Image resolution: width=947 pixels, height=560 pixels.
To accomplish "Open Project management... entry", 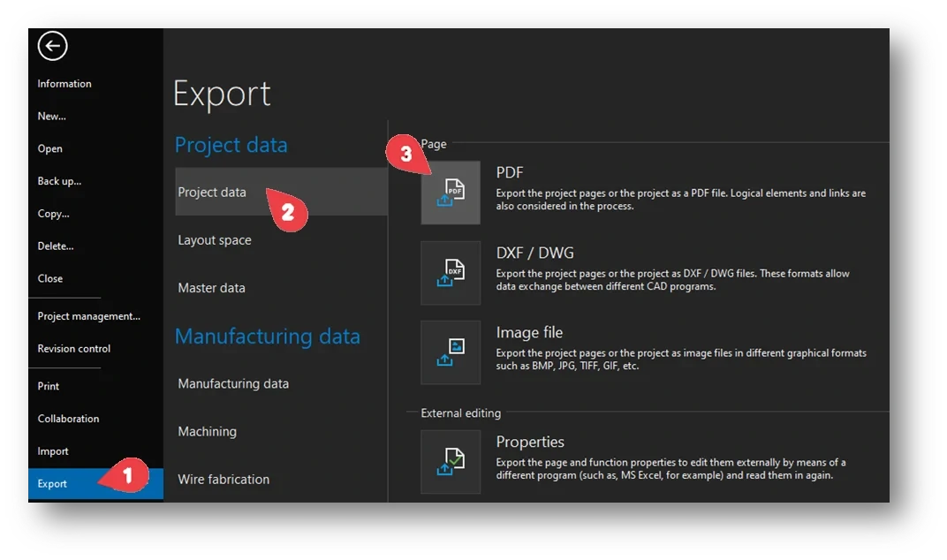I will click(x=88, y=316).
